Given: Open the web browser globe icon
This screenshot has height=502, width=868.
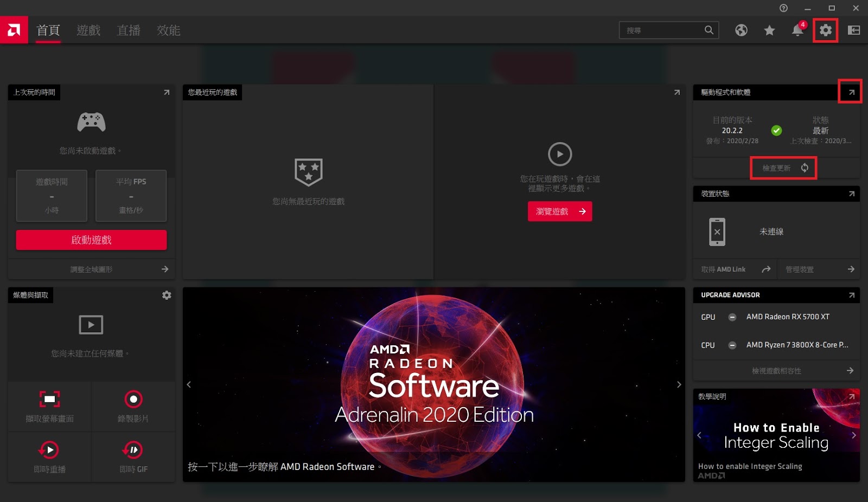Looking at the screenshot, I should [741, 30].
